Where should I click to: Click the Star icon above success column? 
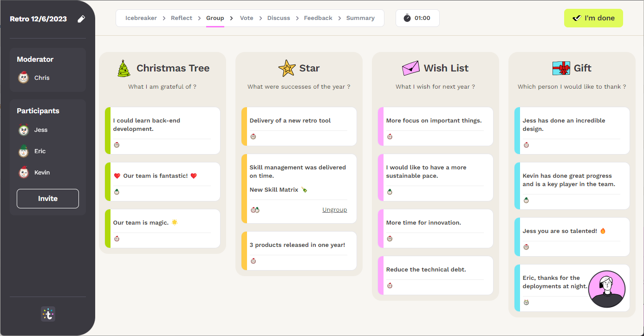click(286, 68)
